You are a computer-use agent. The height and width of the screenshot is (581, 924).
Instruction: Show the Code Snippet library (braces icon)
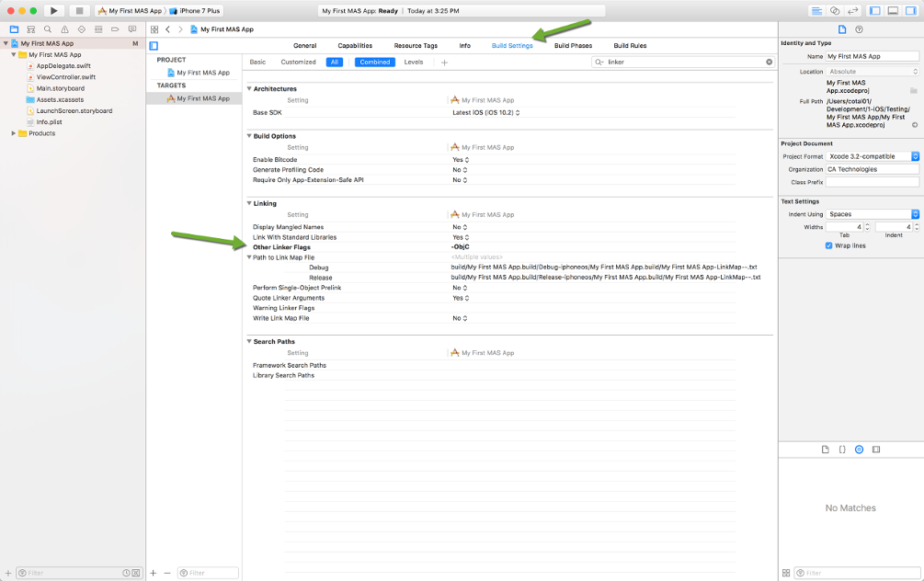click(x=842, y=450)
